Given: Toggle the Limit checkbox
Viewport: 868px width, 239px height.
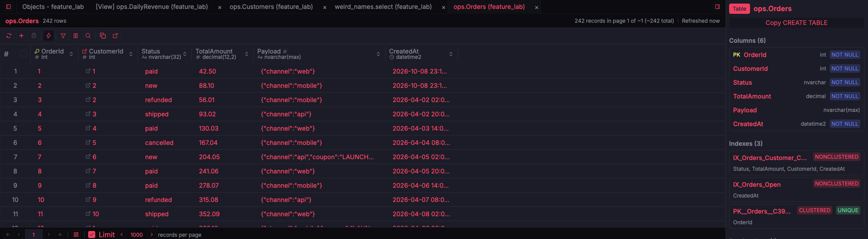Looking at the screenshot, I should point(92,235).
